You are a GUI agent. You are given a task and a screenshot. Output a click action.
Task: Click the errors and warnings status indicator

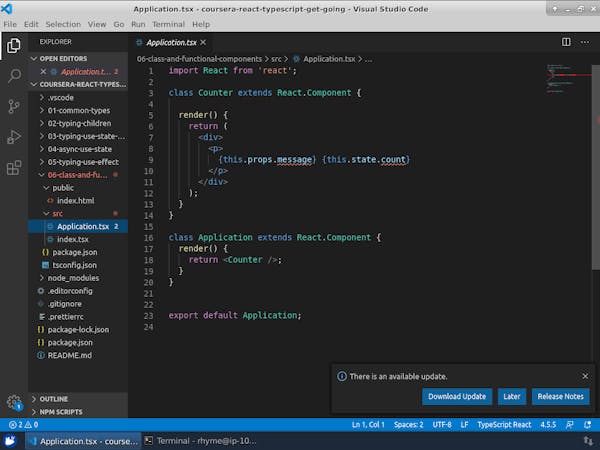tap(23, 425)
